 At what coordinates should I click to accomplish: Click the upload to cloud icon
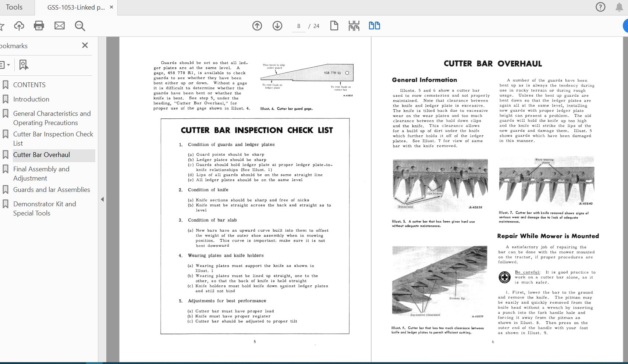pos(19,26)
